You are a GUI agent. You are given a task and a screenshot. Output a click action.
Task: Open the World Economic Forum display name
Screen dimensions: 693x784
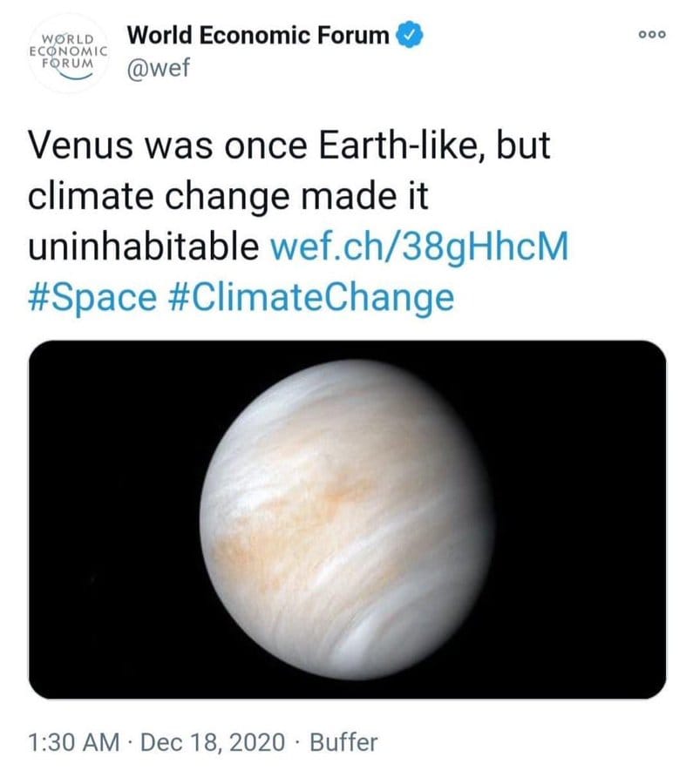258,36
